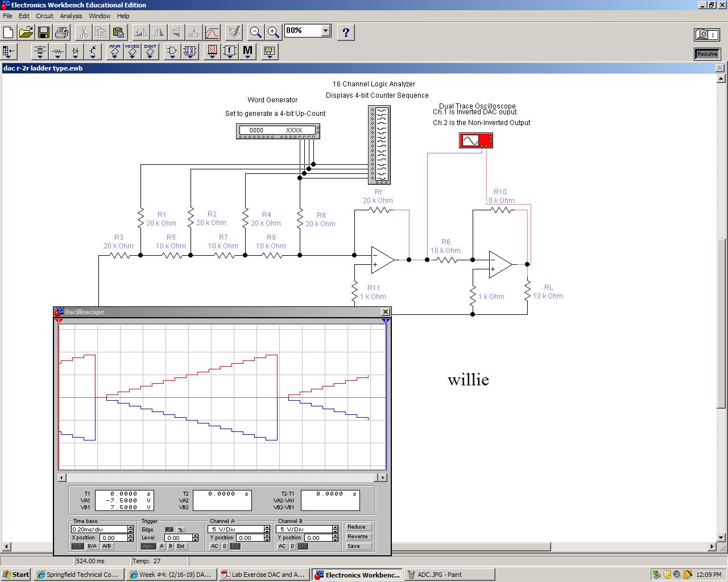Zoom out with magnifier minus icon
728x582 pixels.
256,32
